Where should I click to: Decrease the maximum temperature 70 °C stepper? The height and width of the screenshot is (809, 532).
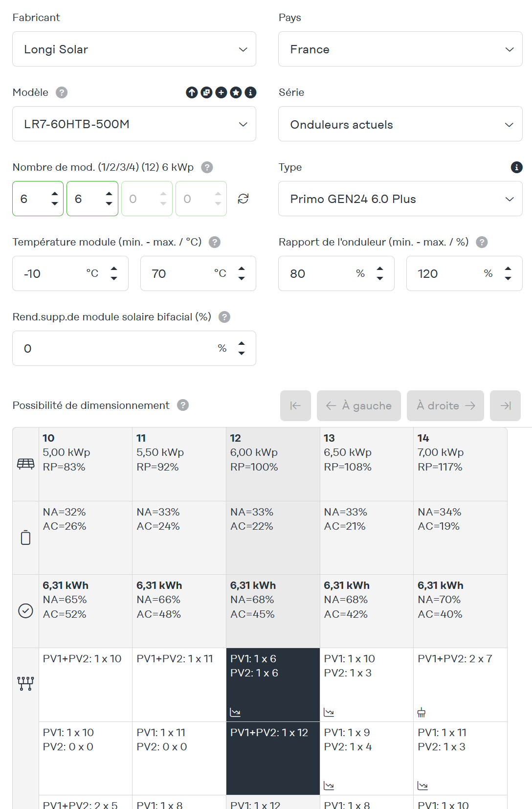click(242, 278)
